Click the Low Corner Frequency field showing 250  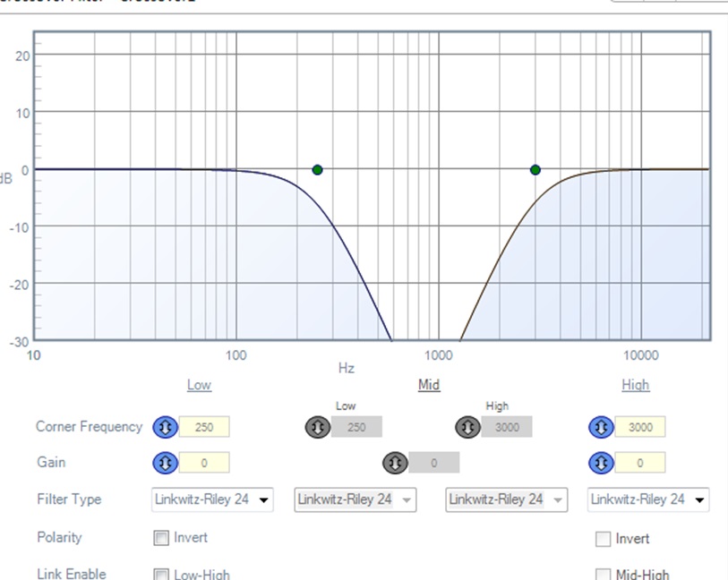(204, 427)
